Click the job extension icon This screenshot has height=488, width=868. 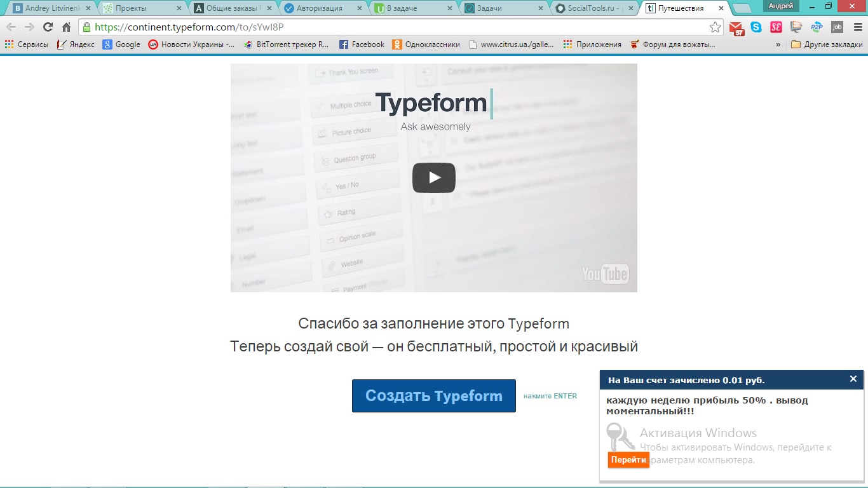837,27
